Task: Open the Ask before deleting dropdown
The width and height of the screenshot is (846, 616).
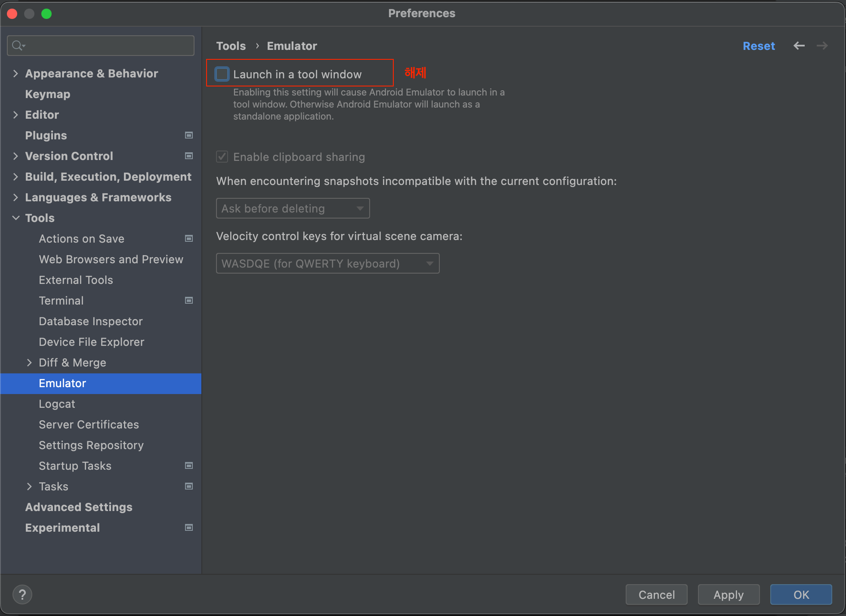Action: [x=293, y=208]
